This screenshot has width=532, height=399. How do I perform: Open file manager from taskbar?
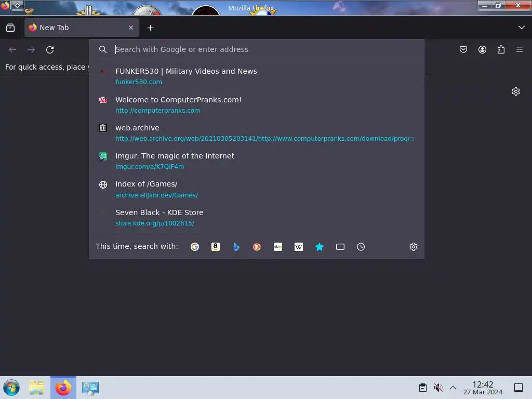pos(36,388)
